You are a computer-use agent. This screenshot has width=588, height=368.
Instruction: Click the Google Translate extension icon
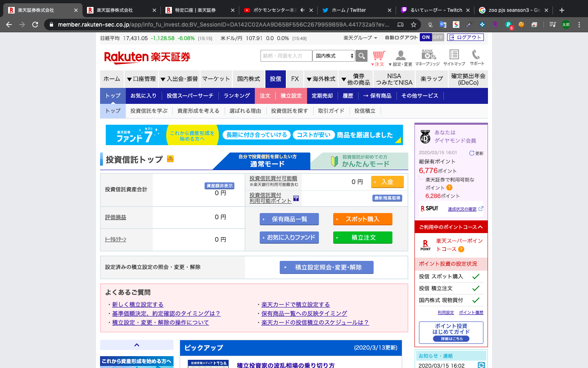coord(443,25)
